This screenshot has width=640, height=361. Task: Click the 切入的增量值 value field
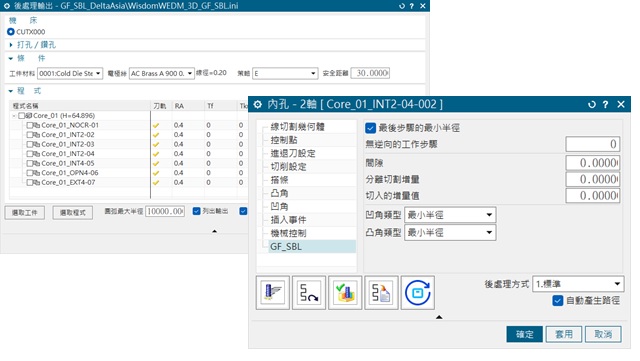point(593,196)
